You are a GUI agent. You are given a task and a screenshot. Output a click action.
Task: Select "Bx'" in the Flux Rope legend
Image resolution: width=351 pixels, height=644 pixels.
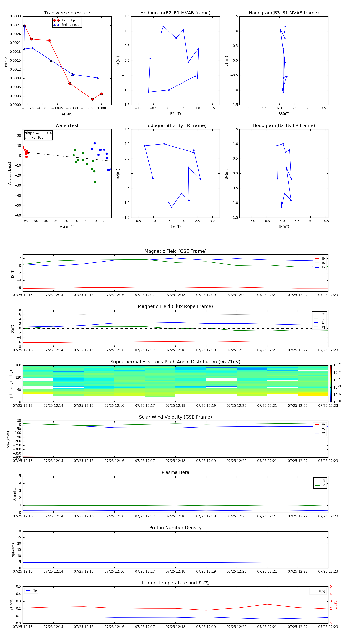click(x=320, y=314)
